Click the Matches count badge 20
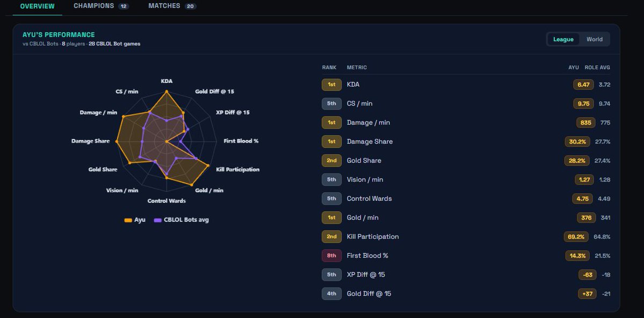The width and height of the screenshot is (644, 318). click(x=190, y=6)
